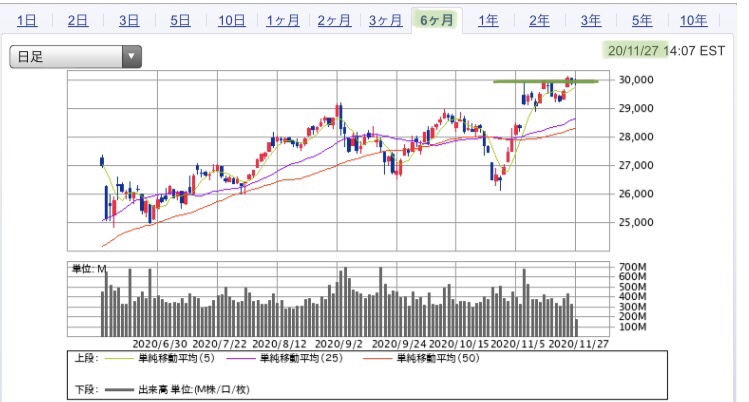This screenshot has height=402, width=749.
Task: Click the purple line swatch for moving average 25
Action: click(x=241, y=359)
